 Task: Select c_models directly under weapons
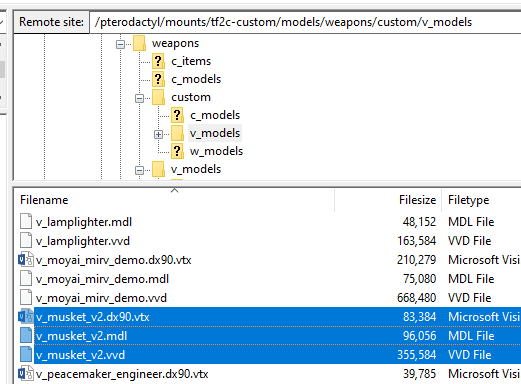(x=196, y=79)
